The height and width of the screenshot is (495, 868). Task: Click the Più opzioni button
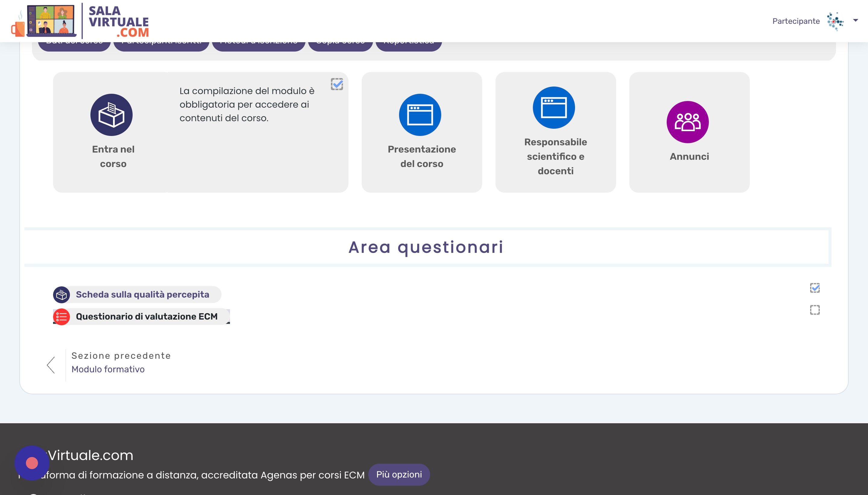[x=399, y=475]
